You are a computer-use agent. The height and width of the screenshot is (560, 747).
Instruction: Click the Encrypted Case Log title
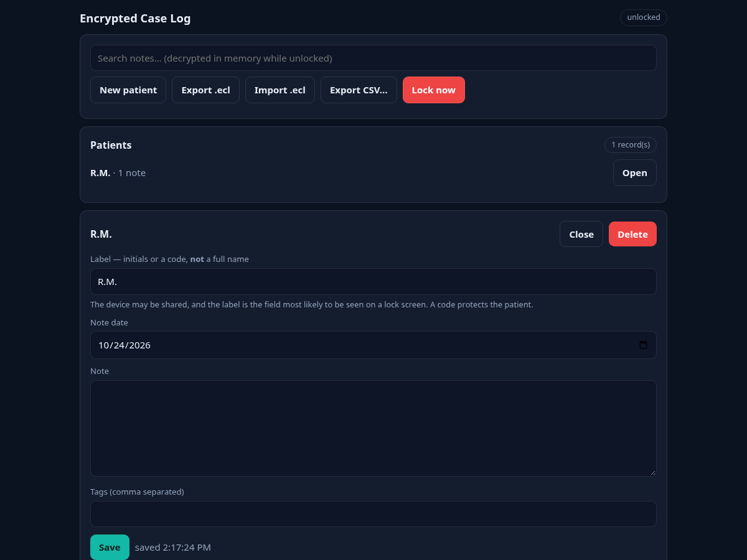(x=135, y=19)
